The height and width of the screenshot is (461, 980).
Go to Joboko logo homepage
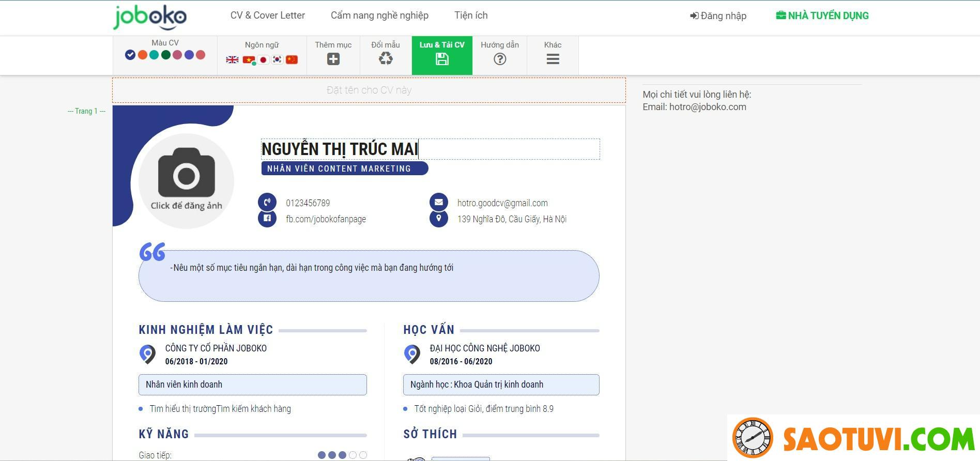[x=150, y=17]
